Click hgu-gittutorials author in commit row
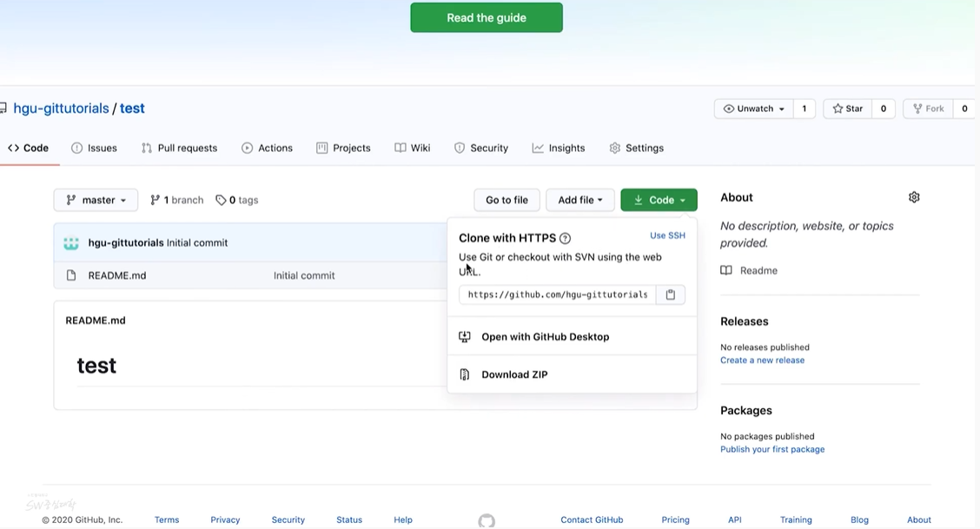Image resolution: width=980 pixels, height=529 pixels. [x=126, y=243]
